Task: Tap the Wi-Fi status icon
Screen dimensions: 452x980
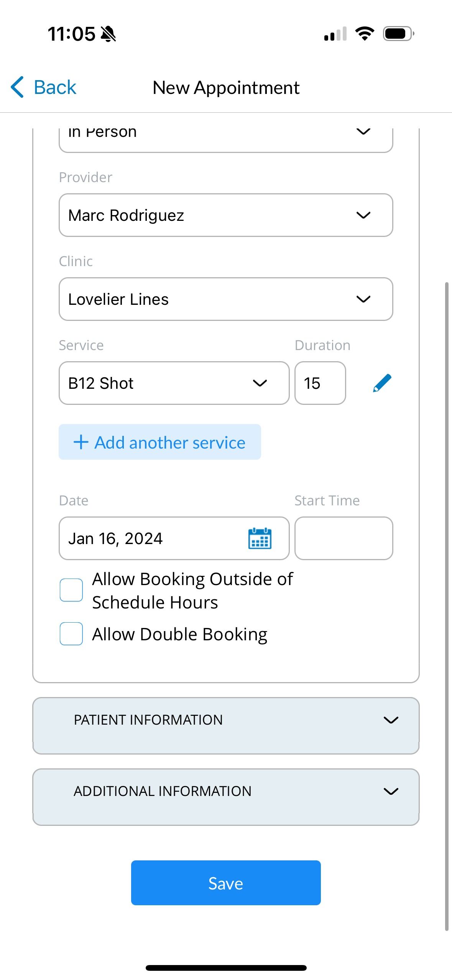Action: pos(365,34)
